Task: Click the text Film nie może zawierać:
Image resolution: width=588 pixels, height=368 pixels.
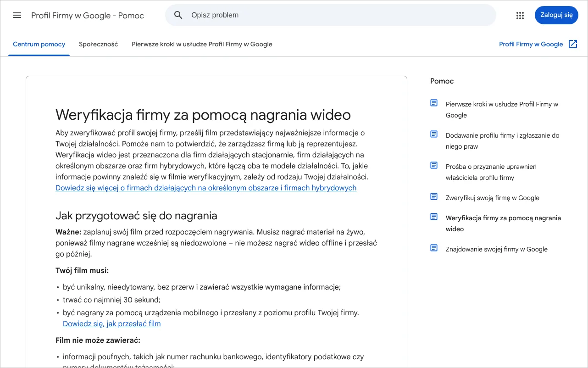Action: point(98,340)
